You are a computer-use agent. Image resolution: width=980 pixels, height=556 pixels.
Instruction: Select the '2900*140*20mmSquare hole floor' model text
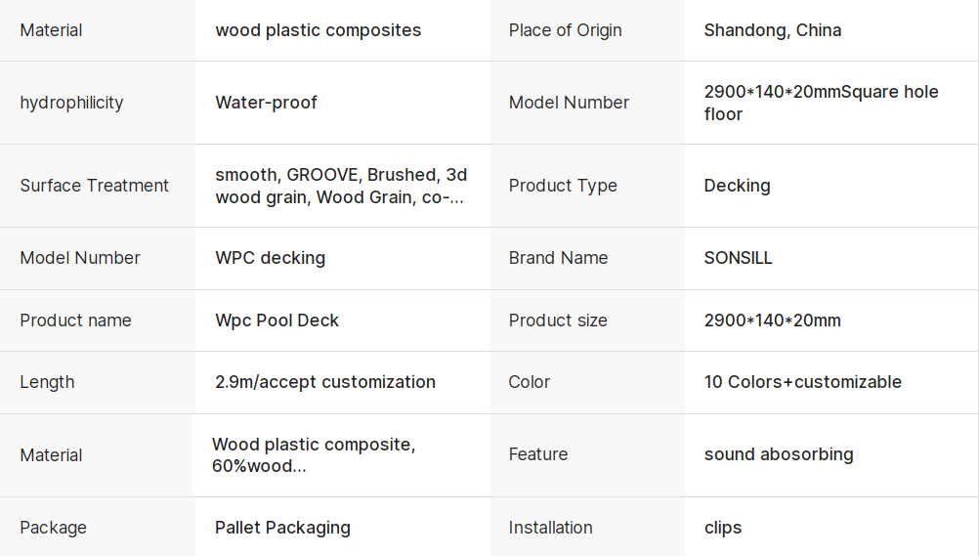click(x=822, y=103)
